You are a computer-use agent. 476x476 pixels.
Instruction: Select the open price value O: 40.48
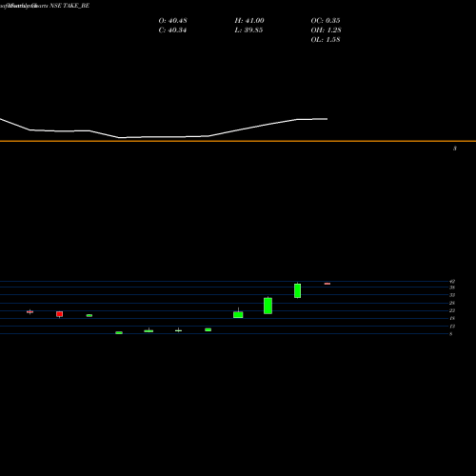click(x=172, y=21)
